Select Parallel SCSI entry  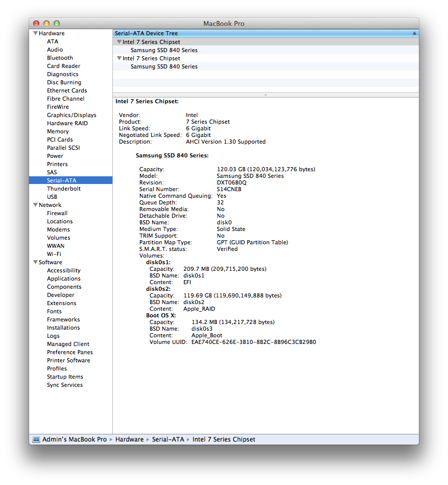(63, 148)
